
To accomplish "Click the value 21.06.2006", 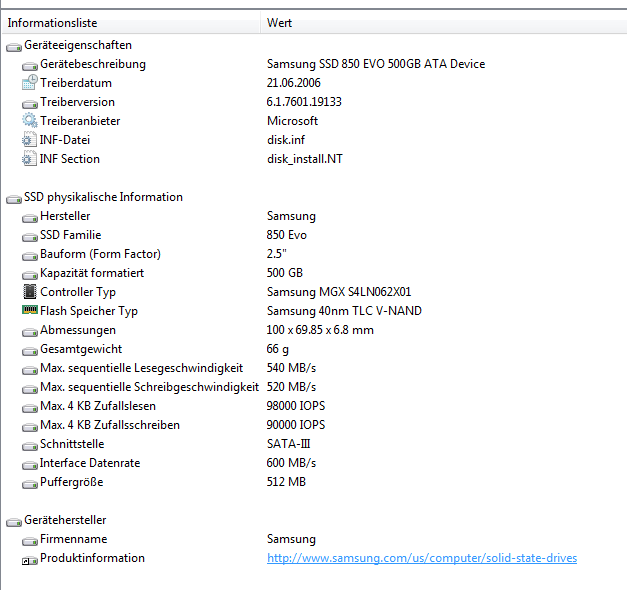I will 294,83.
